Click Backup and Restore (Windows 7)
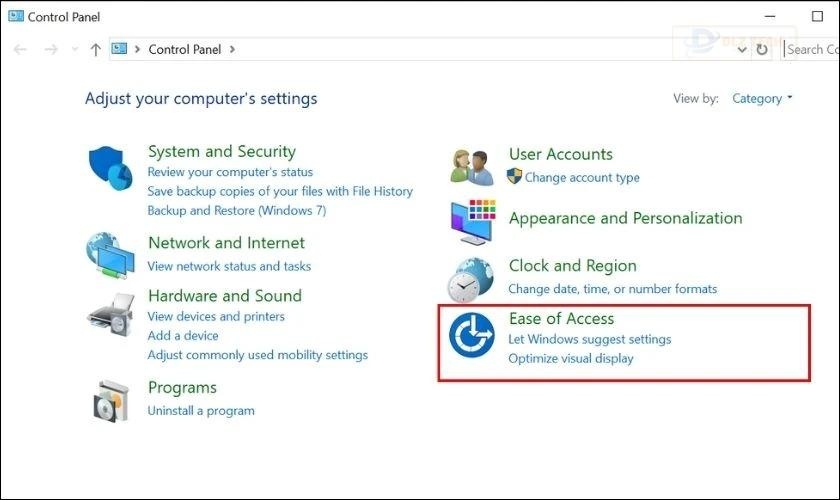Viewport: 840px width, 500px height. [x=236, y=210]
